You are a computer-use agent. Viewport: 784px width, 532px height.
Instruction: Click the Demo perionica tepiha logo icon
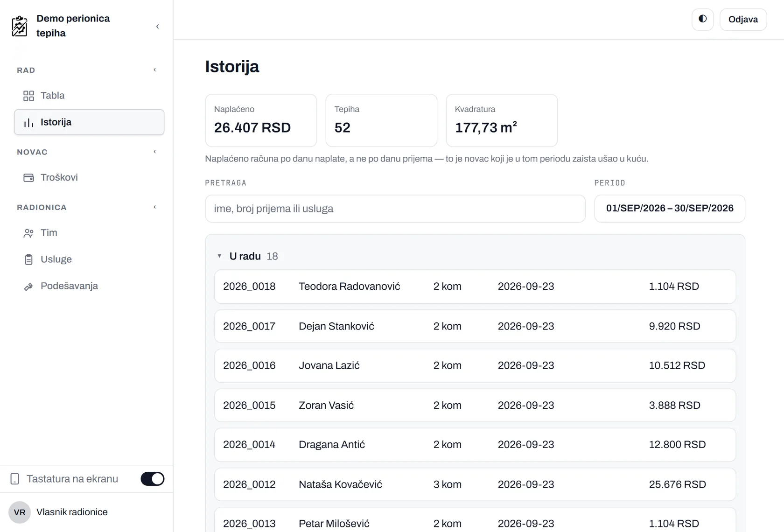point(20,26)
